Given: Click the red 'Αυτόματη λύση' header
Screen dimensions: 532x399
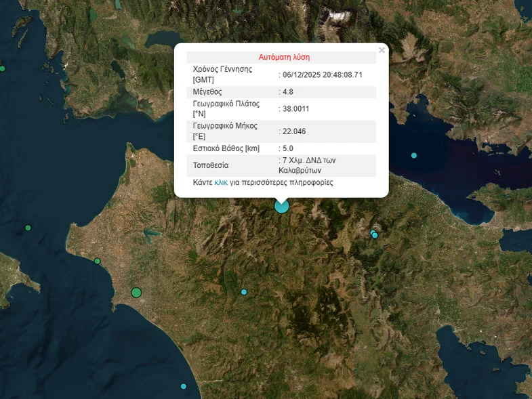Looking at the screenshot, I should point(284,58).
